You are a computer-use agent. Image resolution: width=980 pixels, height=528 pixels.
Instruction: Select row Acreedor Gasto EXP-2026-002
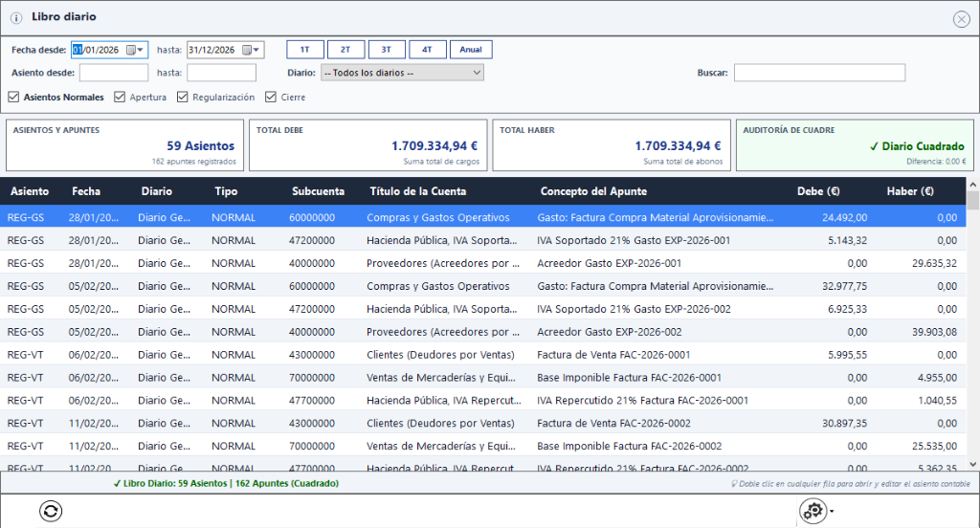pos(482,332)
